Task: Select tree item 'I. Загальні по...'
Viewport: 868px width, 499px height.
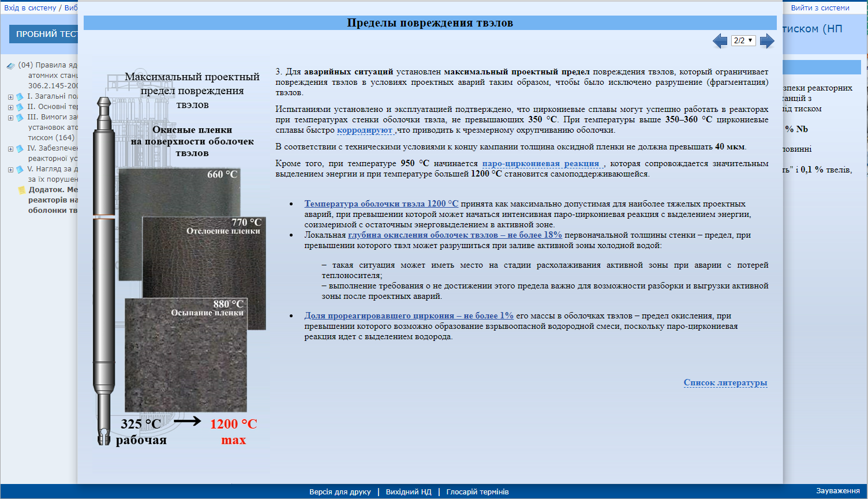Action: (x=52, y=96)
